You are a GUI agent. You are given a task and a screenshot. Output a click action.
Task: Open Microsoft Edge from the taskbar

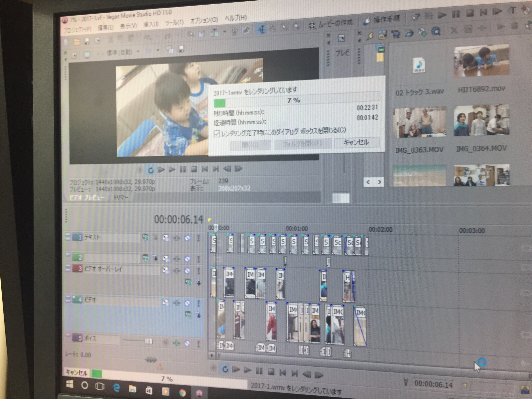[116, 387]
